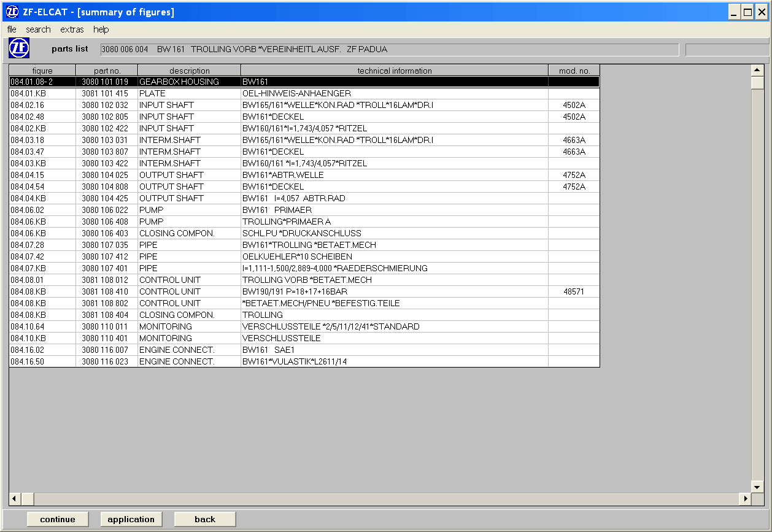The height and width of the screenshot is (532, 772).
Task: Click the ZF icon in the title bar
Action: 12,12
